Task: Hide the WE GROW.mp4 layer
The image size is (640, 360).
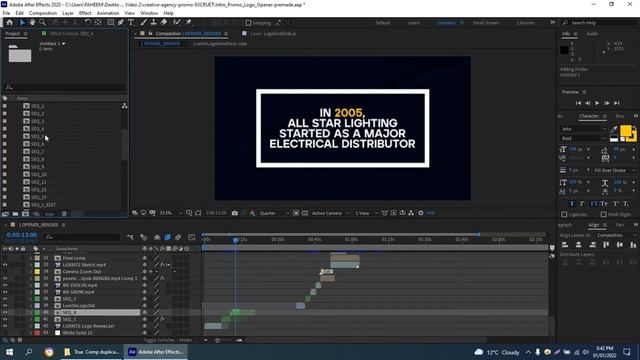Action: click(5, 292)
